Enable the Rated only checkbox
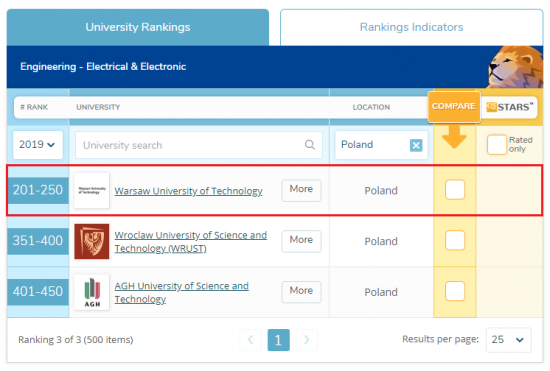The image size is (550, 371). click(497, 144)
